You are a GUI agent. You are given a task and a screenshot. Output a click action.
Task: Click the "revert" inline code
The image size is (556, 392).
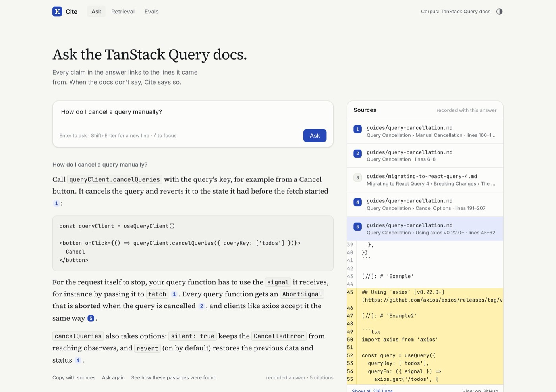[147, 348]
